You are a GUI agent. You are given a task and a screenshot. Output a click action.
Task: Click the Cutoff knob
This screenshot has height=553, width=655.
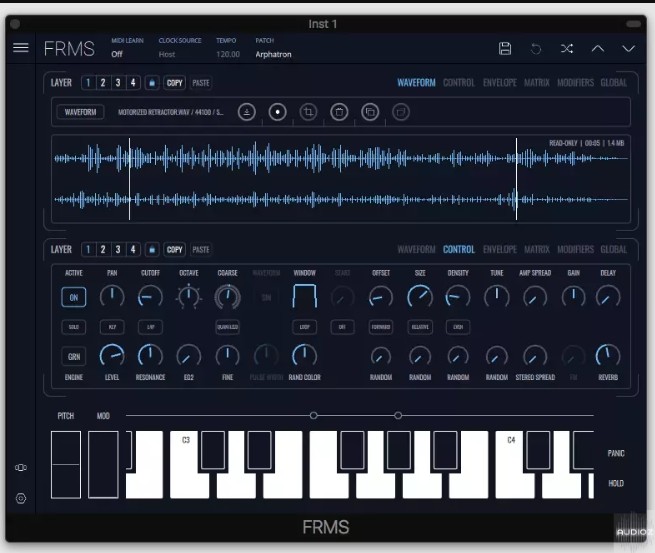click(x=150, y=297)
